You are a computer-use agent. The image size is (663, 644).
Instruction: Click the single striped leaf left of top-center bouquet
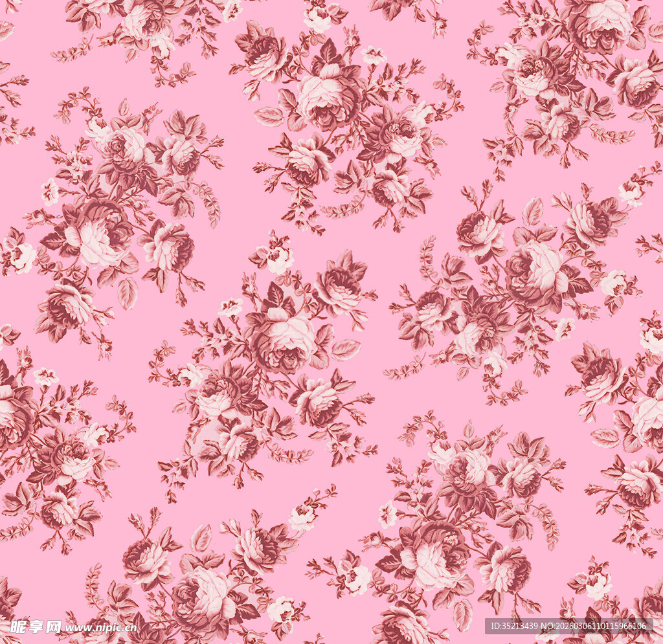pyautogui.click(x=269, y=117)
